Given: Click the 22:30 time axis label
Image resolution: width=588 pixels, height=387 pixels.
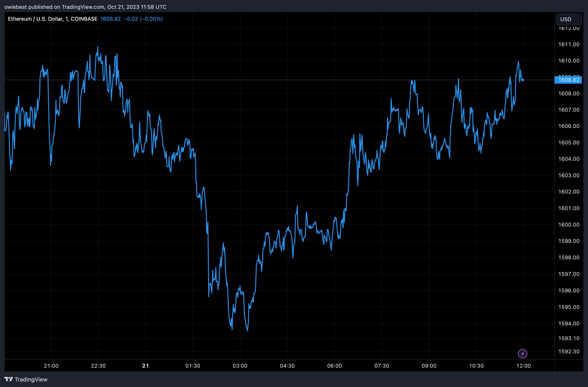Looking at the screenshot, I should 98,366.
